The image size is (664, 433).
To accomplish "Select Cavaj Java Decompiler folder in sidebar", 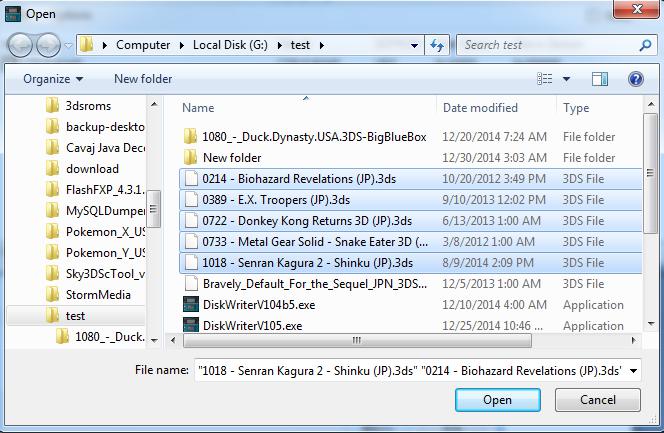I will [95, 148].
